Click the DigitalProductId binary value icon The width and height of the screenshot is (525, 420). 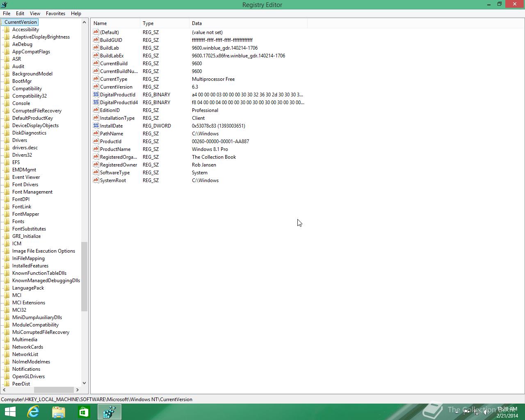coord(96,94)
